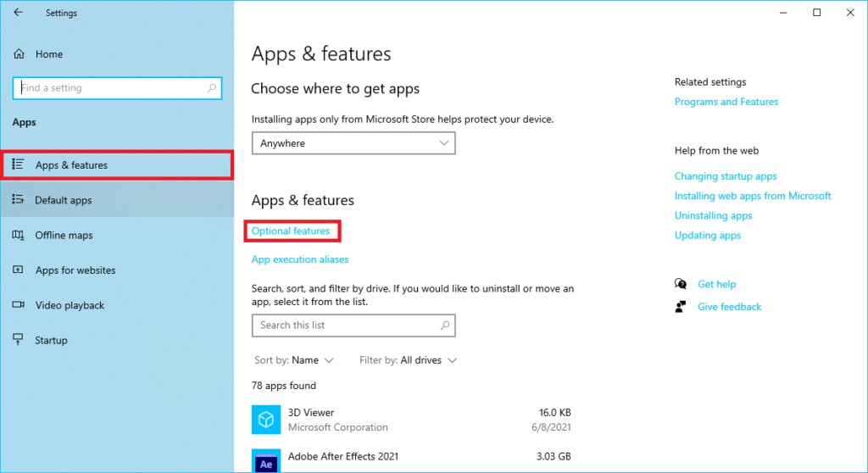
Task: Click the Default apps sidebar icon
Action: pyautogui.click(x=19, y=199)
